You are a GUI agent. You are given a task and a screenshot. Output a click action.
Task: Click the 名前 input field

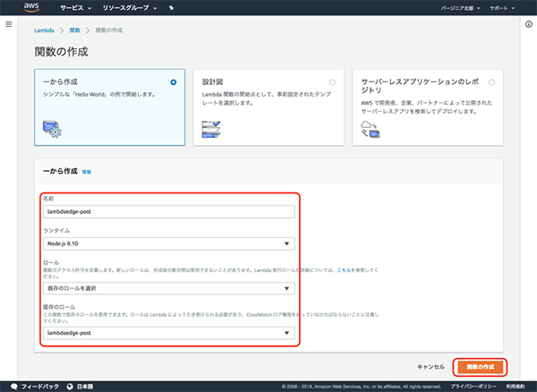tap(168, 211)
